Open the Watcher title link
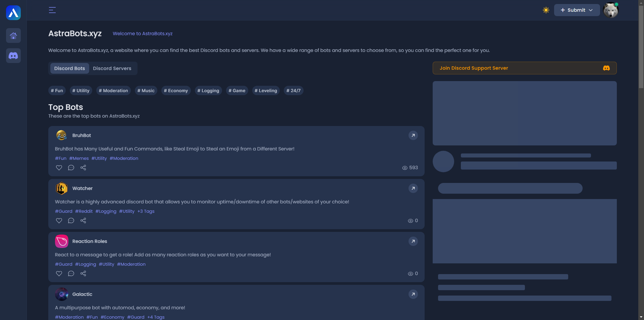The height and width of the screenshot is (320, 644). 83,188
